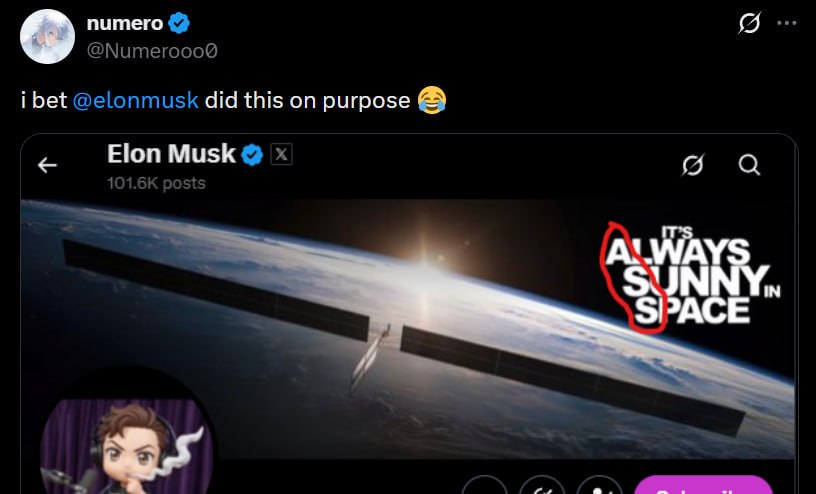Open search with the magnifying glass icon
The height and width of the screenshot is (494, 816).
point(749,165)
